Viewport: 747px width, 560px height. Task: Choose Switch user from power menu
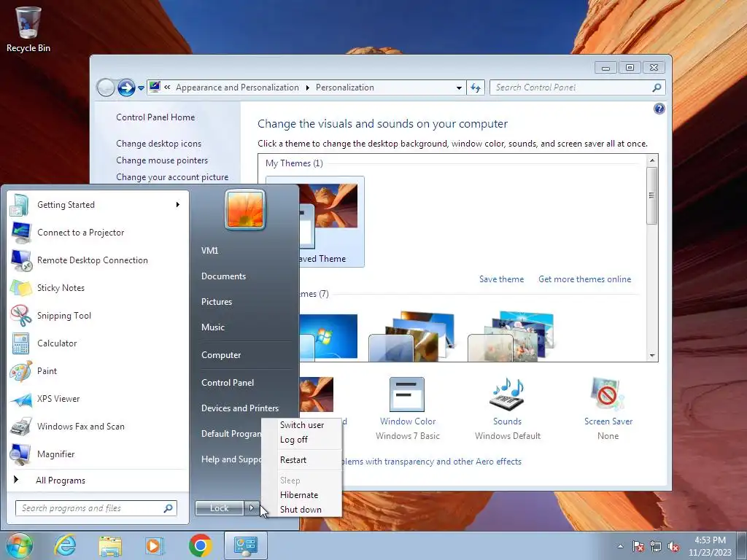coord(302,425)
